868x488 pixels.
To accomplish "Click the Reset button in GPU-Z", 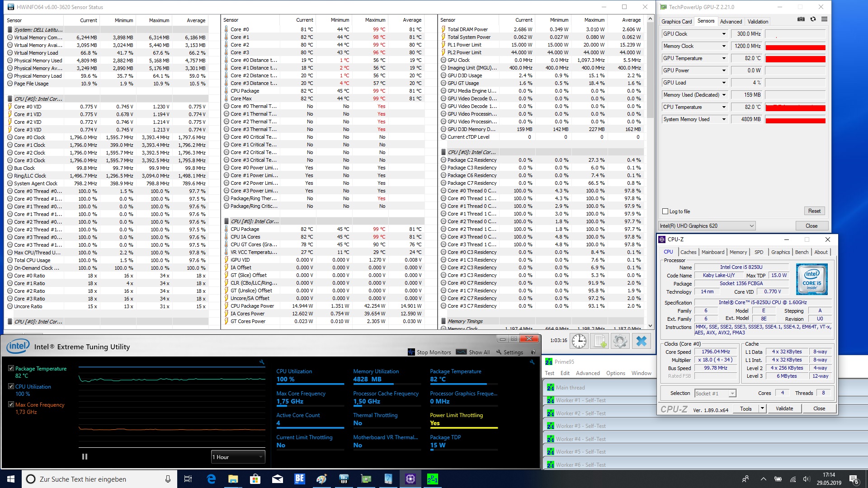I will (x=814, y=211).
